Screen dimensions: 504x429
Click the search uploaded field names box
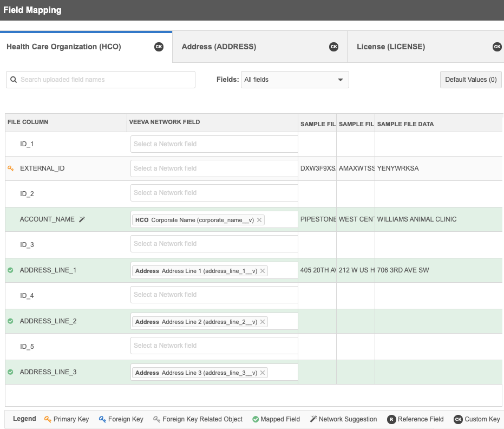click(x=106, y=80)
